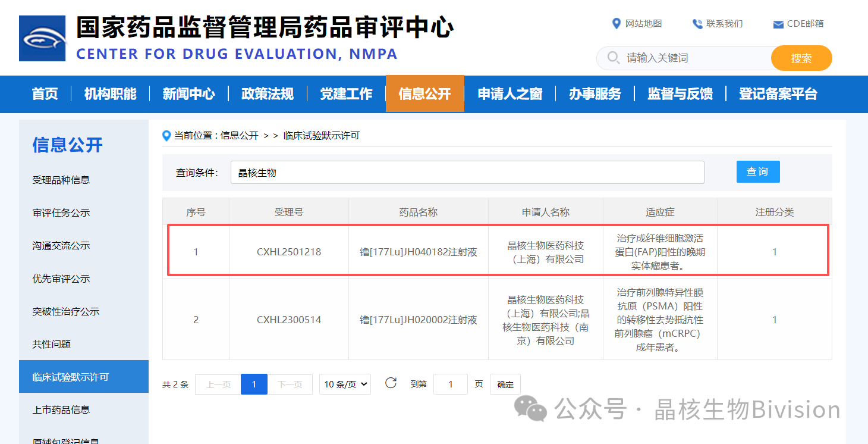The image size is (868, 444).
Task: Select 突破性治疗公示 in the sidebar
Action: click(66, 311)
